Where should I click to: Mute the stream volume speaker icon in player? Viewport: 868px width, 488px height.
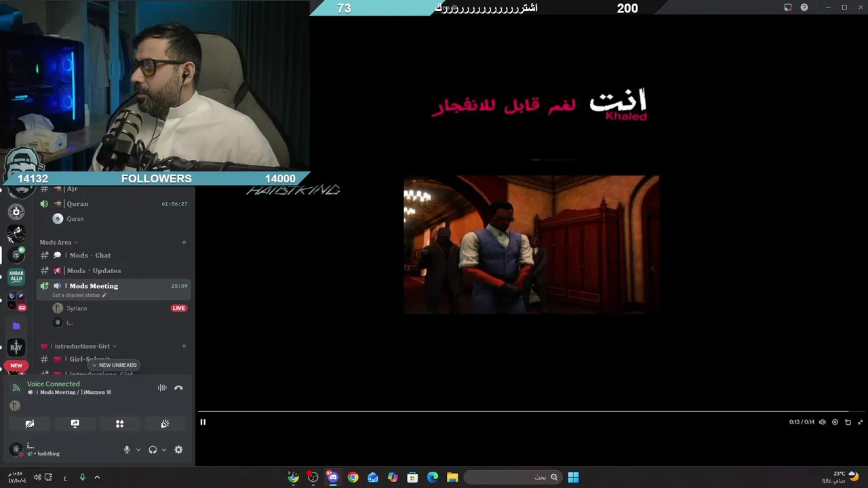pos(823,422)
